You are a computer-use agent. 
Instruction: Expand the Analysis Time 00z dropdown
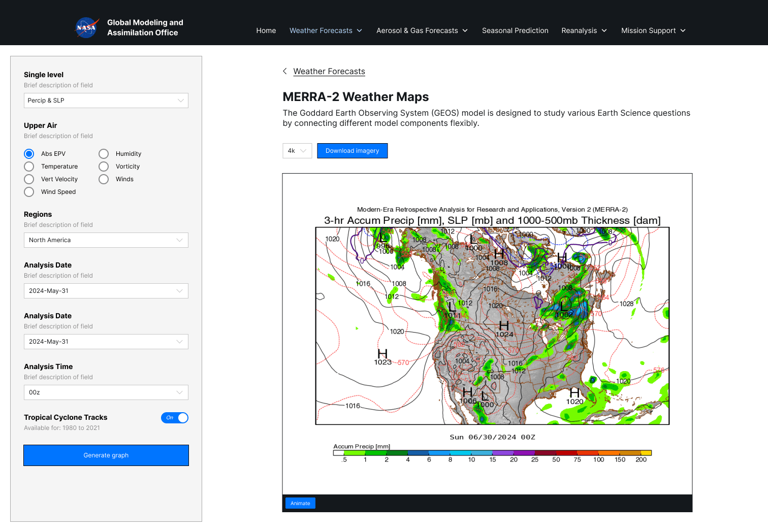106,392
